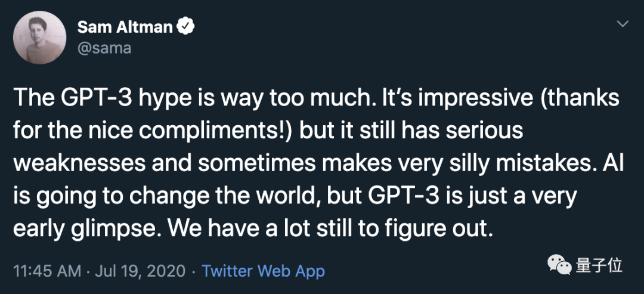
Task: Expand the tweet options chevron
Action: 623,24
